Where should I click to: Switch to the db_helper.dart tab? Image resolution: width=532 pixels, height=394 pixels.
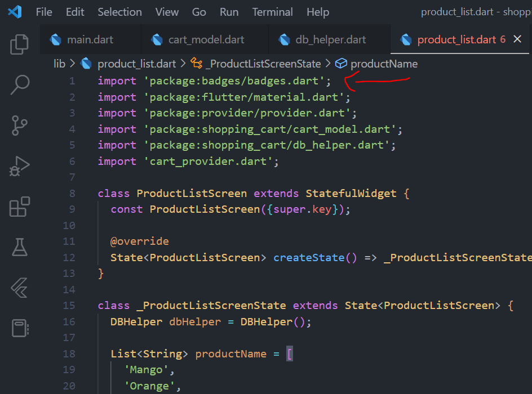point(330,39)
